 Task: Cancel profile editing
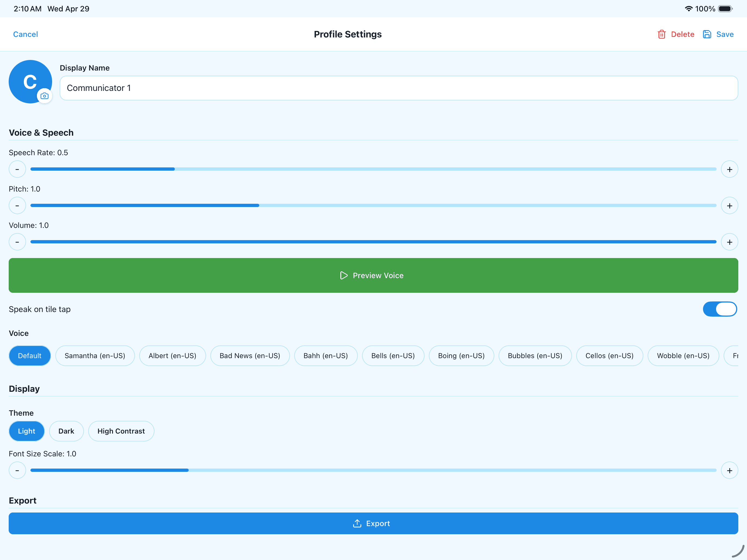point(25,34)
